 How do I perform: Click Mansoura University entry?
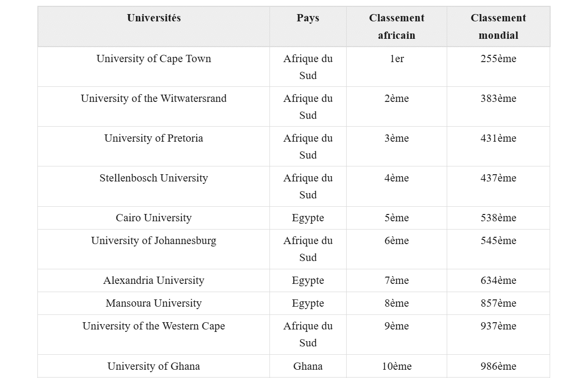pyautogui.click(x=154, y=303)
